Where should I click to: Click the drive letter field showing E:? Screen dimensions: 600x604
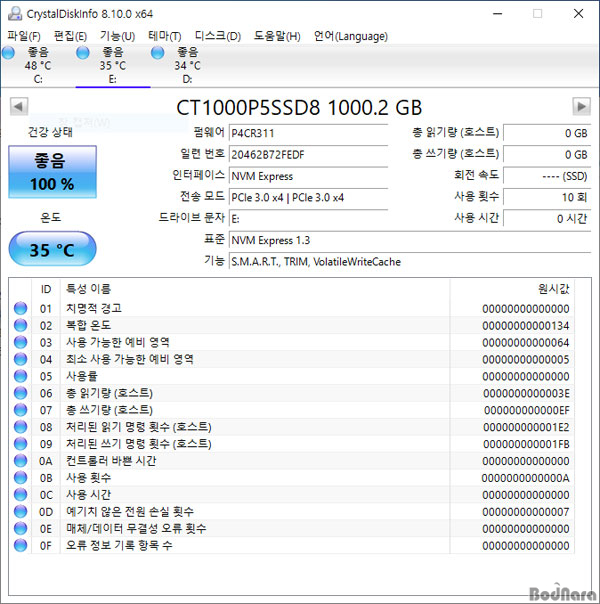point(308,219)
